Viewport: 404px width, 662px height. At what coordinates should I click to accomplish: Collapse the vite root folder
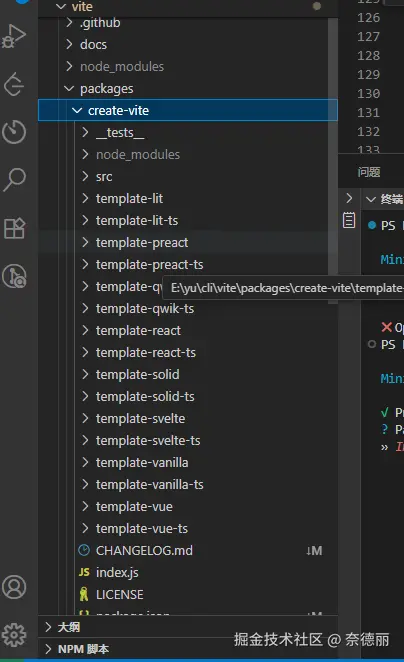[x=61, y=6]
